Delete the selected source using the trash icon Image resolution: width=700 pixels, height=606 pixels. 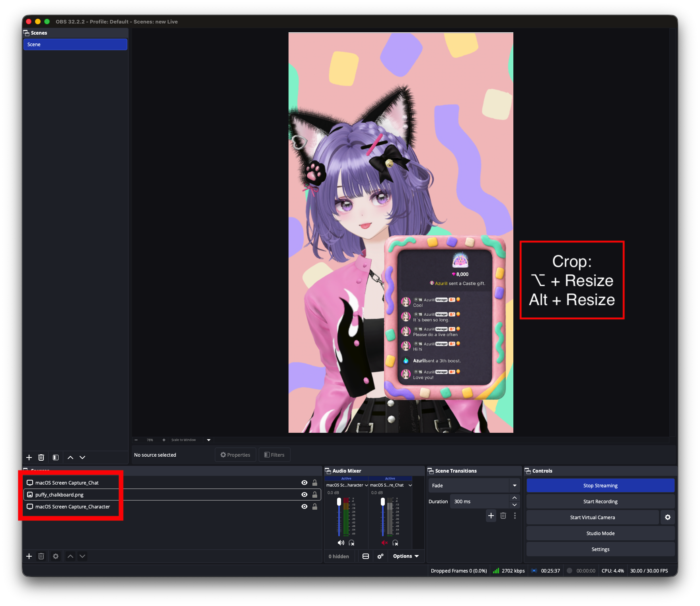tap(41, 556)
